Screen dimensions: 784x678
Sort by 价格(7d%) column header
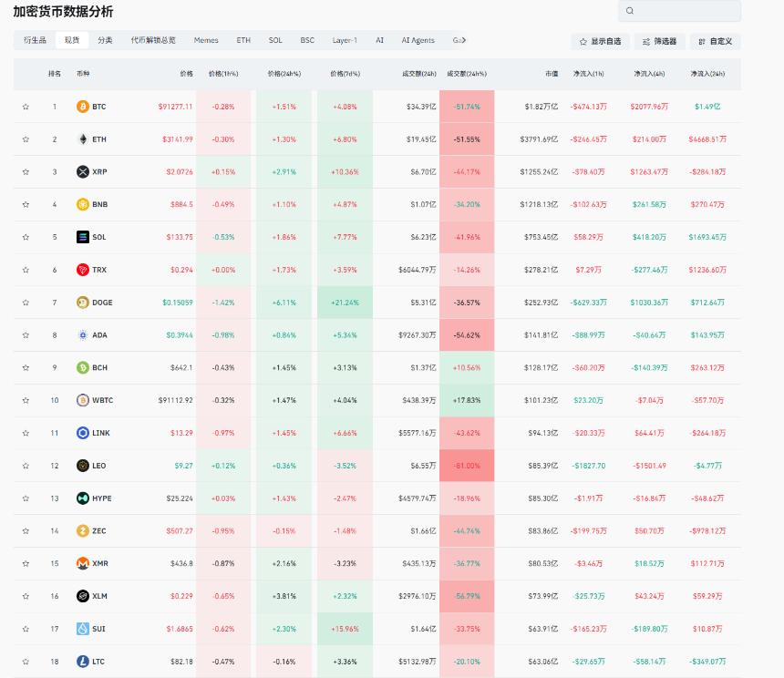[x=345, y=74]
